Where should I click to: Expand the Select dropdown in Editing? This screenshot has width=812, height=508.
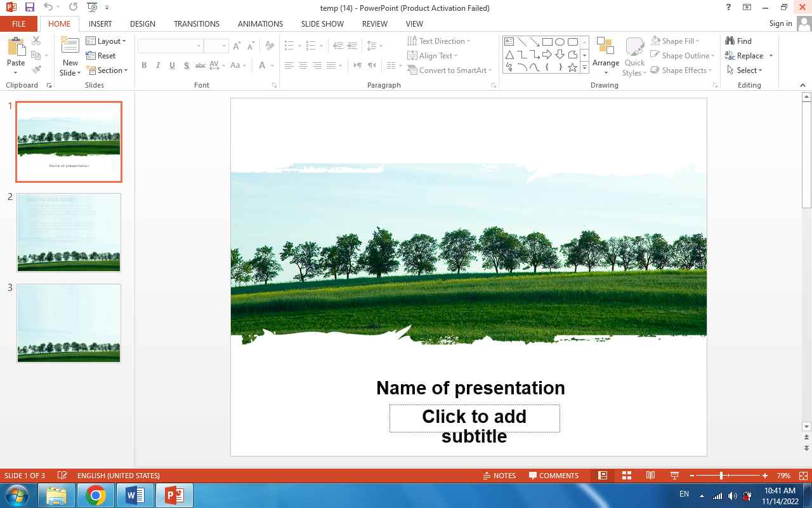coord(745,70)
